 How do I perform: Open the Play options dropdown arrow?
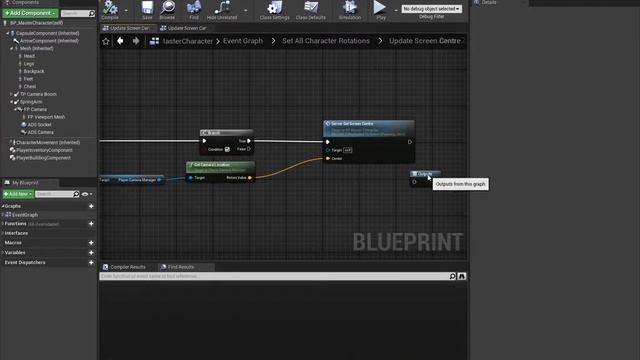[396, 11]
